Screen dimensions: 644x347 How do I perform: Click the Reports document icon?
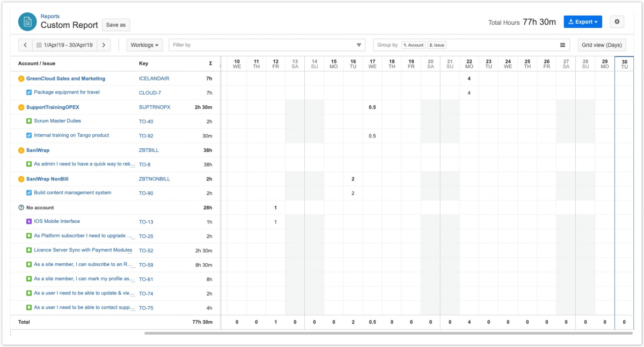27,21
